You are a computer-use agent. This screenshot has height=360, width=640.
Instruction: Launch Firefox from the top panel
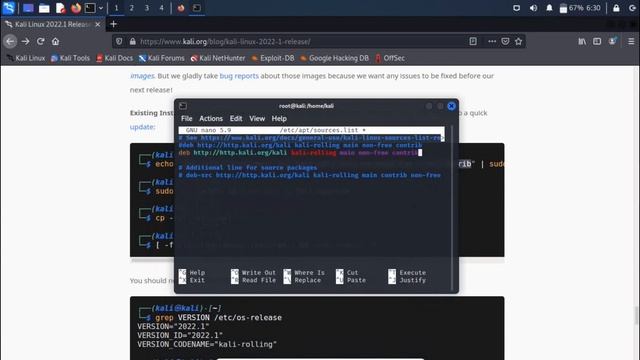click(x=76, y=8)
